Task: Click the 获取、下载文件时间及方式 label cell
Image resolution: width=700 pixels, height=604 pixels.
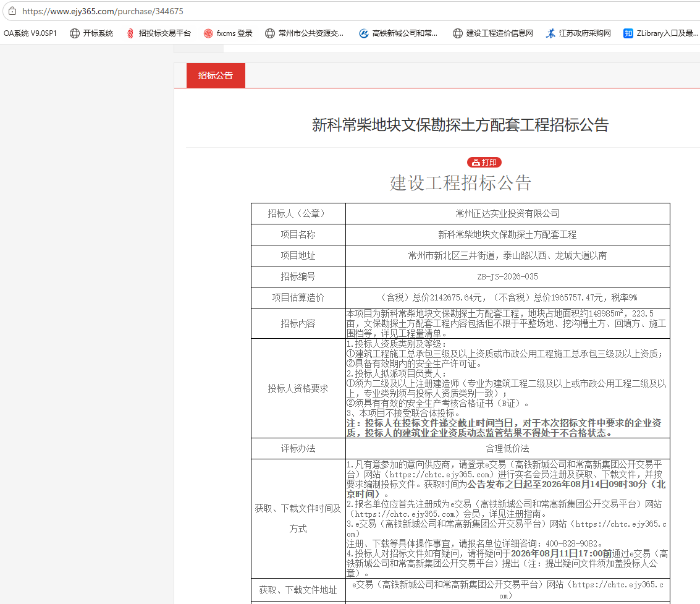Action: (298, 519)
